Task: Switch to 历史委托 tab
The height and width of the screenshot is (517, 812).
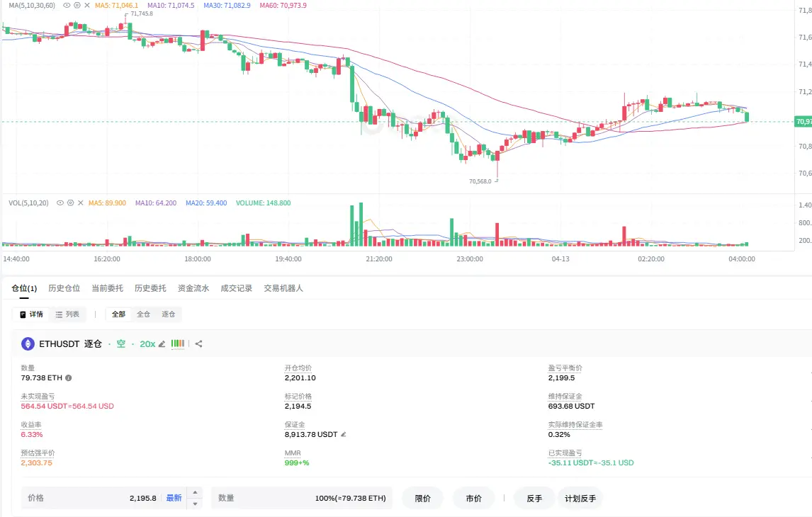Action: point(150,288)
